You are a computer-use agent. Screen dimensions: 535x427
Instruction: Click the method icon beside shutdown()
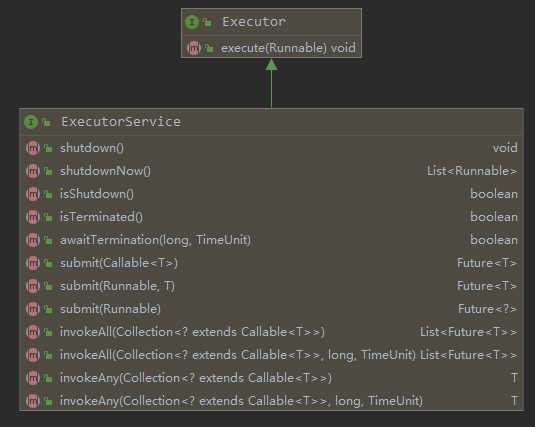[33, 148]
